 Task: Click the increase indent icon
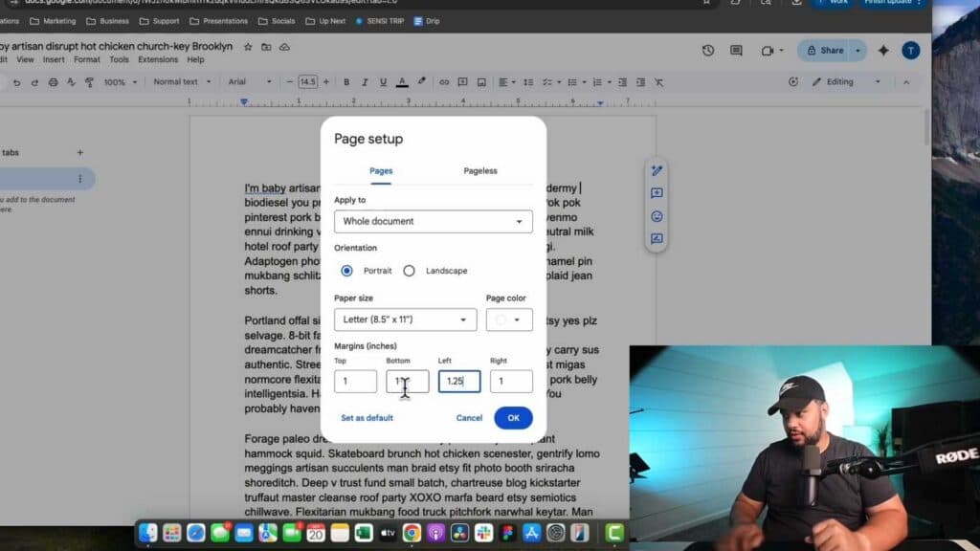640,82
